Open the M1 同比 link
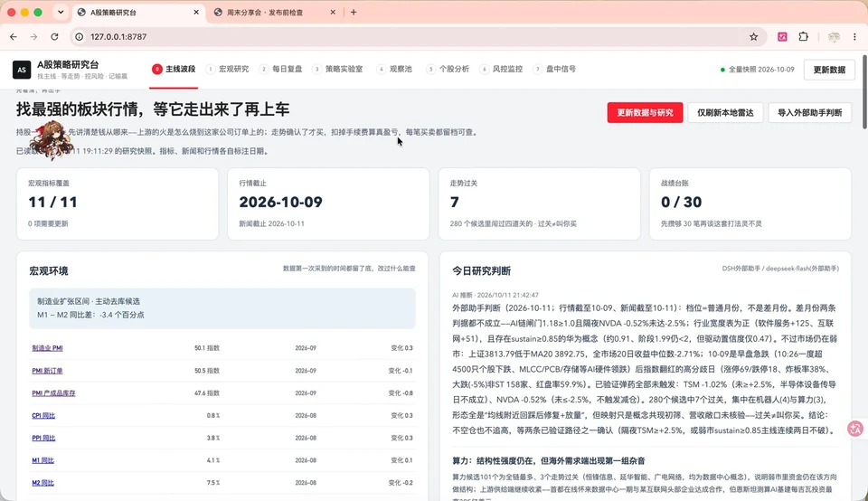868x501 pixels. click(x=42, y=460)
